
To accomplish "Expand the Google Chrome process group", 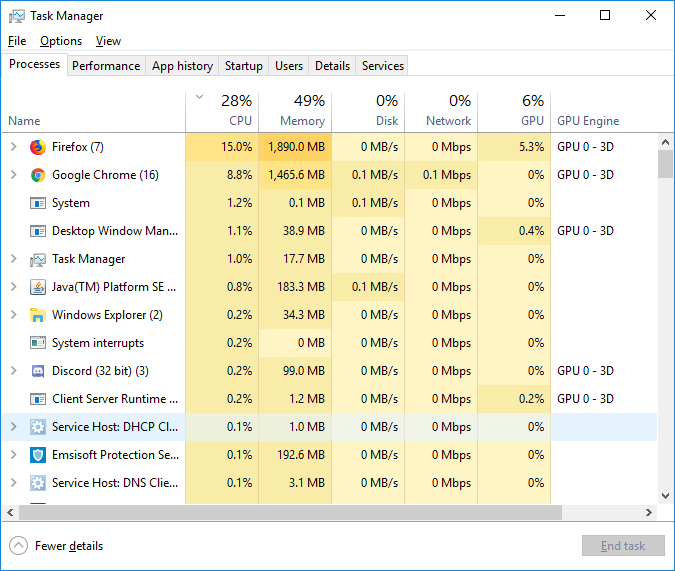I will pyautogui.click(x=13, y=175).
